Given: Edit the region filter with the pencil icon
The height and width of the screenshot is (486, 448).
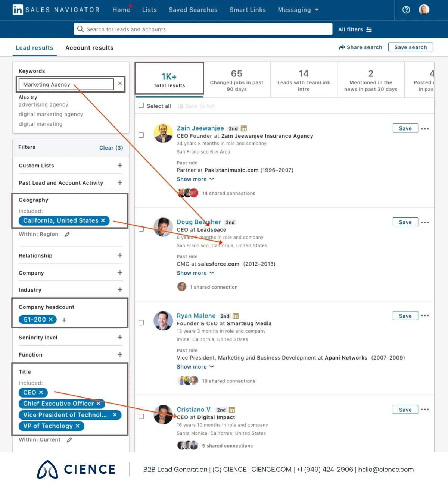Looking at the screenshot, I should [x=67, y=234].
